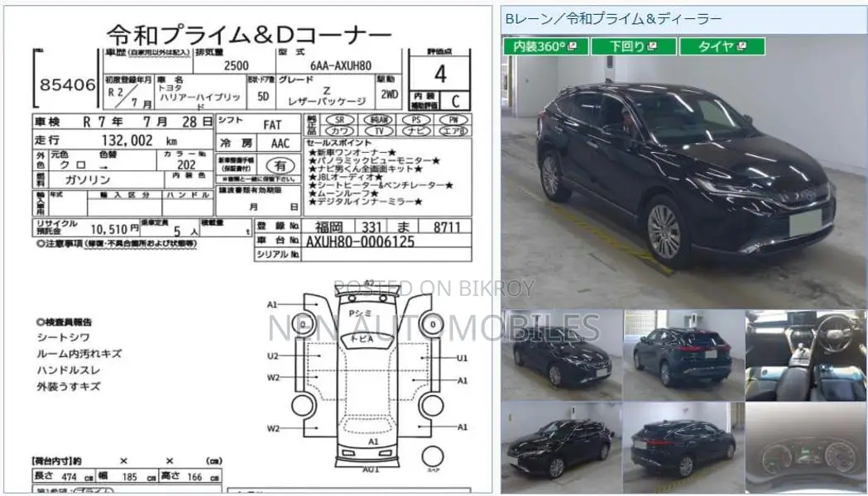The image size is (868, 496).
Task: Click the エアB airbag equipment oval
Action: pos(453,131)
